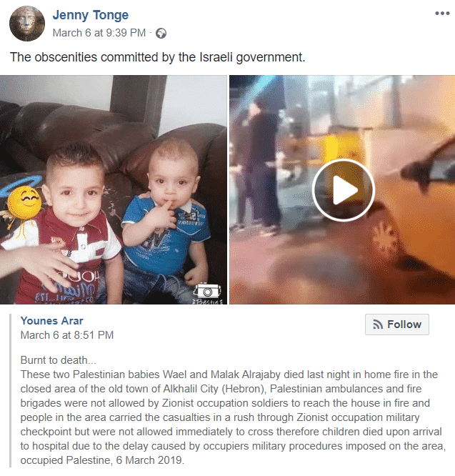Visit the Younes Arar profile link

coord(52,321)
